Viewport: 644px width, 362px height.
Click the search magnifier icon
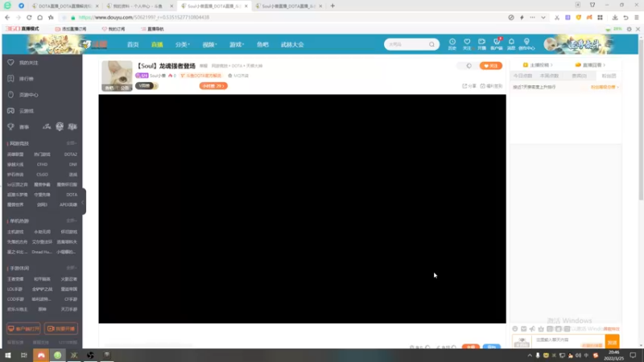tap(431, 44)
